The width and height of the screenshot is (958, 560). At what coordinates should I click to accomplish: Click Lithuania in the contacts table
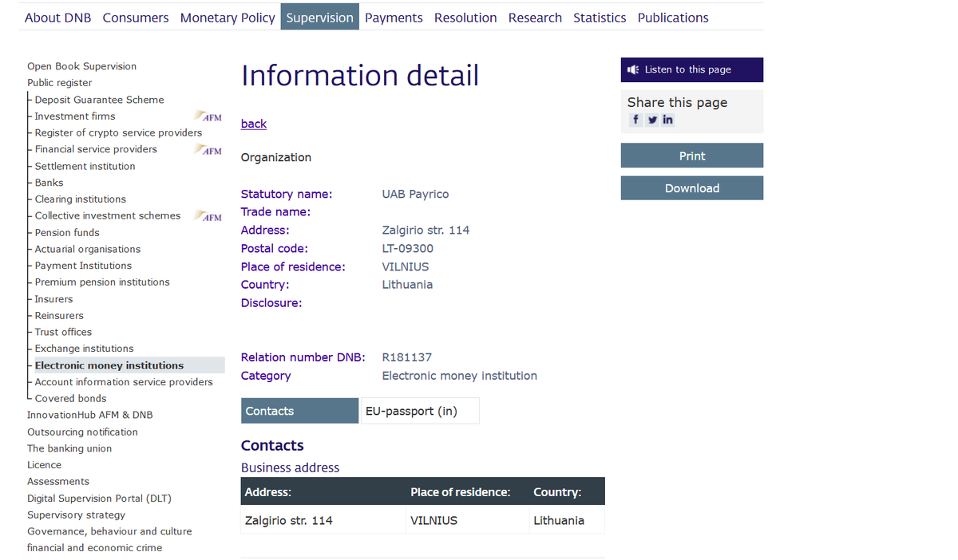pyautogui.click(x=559, y=521)
